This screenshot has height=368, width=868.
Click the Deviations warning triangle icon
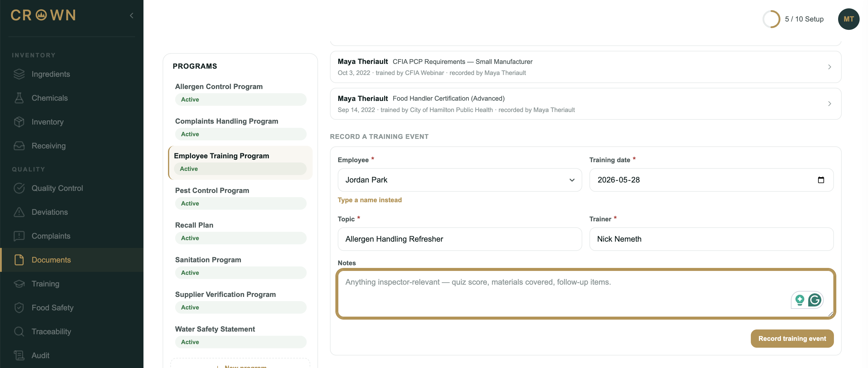coord(19,212)
